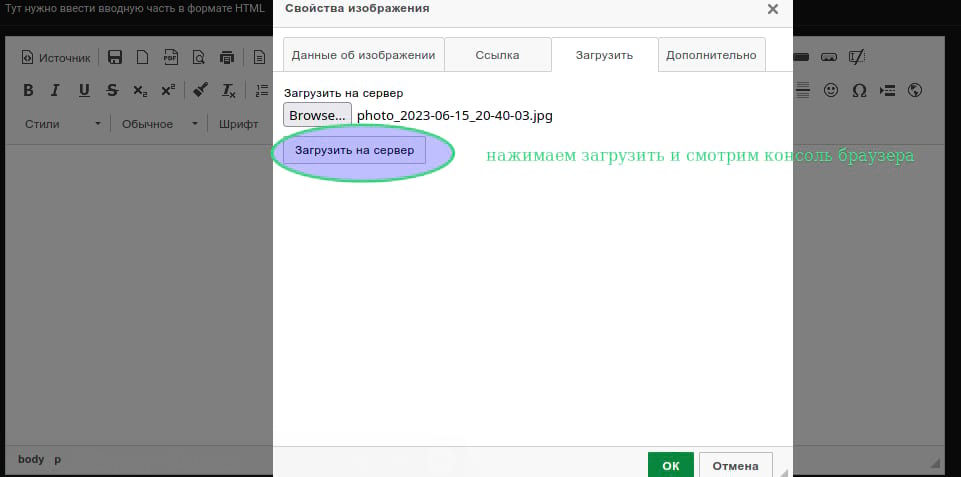Toggle strikethrough formatting
The width and height of the screenshot is (961, 477).
(112, 91)
